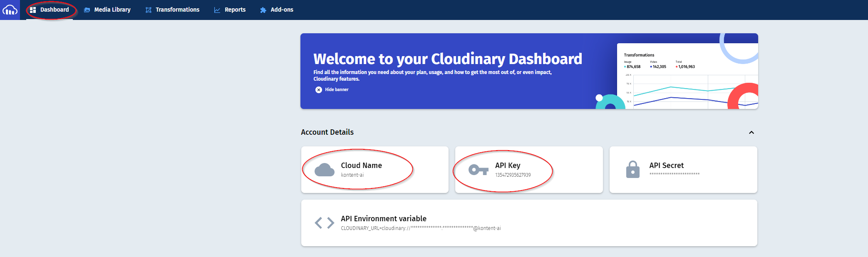Click the CLOUDINARY_URL environment variable text
Image resolution: width=868 pixels, height=257 pixels.
tap(421, 228)
